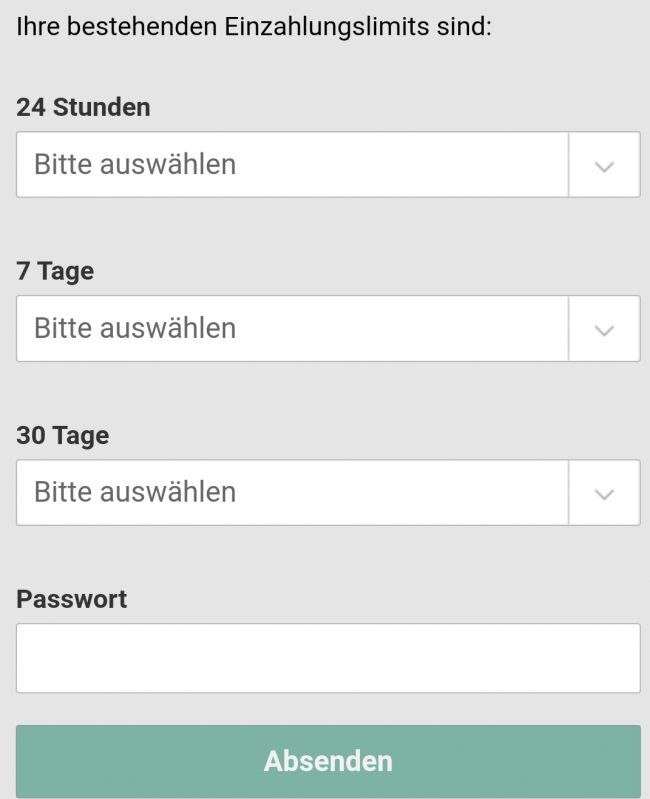Viewport: 650px width, 799px height.
Task: Click the chevron arrow for 7 Tage
Action: click(604, 329)
